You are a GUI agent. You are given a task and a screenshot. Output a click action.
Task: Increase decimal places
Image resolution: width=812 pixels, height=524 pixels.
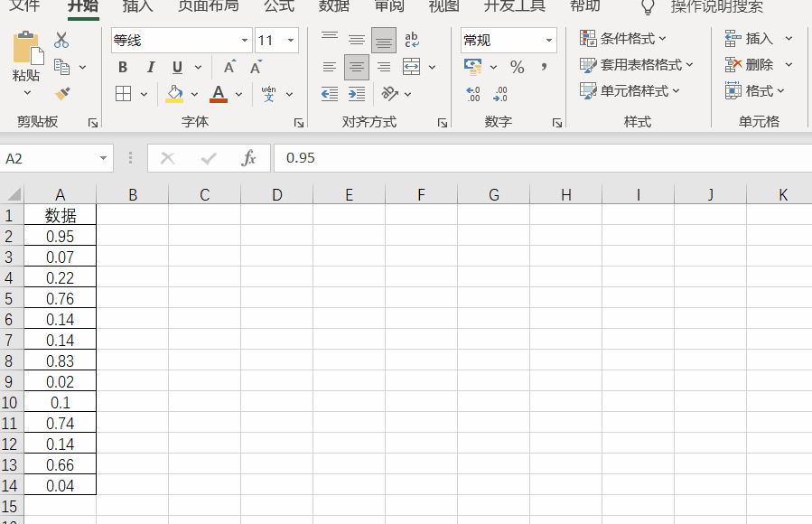[x=473, y=94]
